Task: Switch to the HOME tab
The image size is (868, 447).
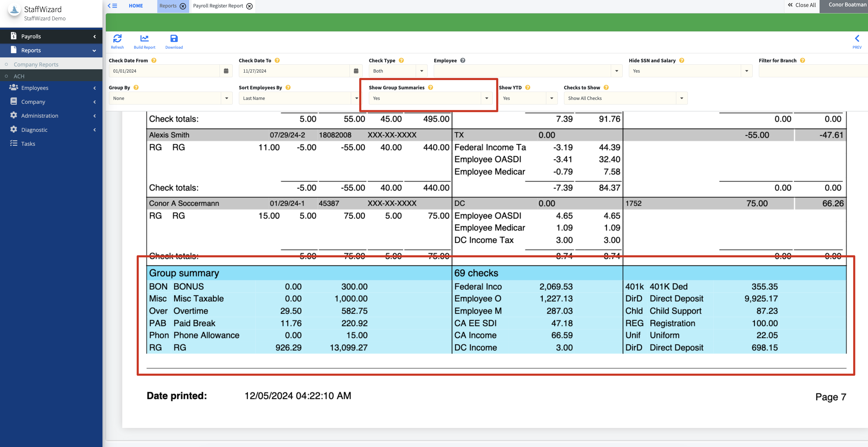Action: coord(136,6)
